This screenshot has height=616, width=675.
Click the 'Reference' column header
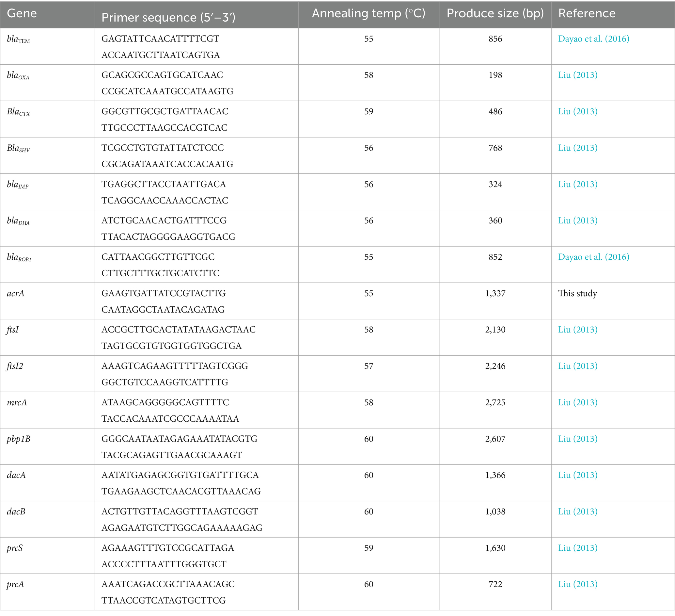[587, 13]
